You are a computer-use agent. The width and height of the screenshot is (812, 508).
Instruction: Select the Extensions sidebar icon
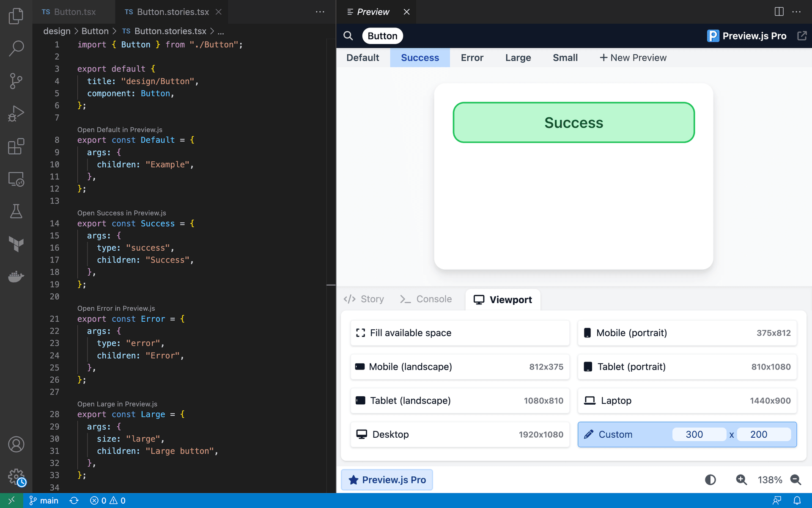[15, 147]
